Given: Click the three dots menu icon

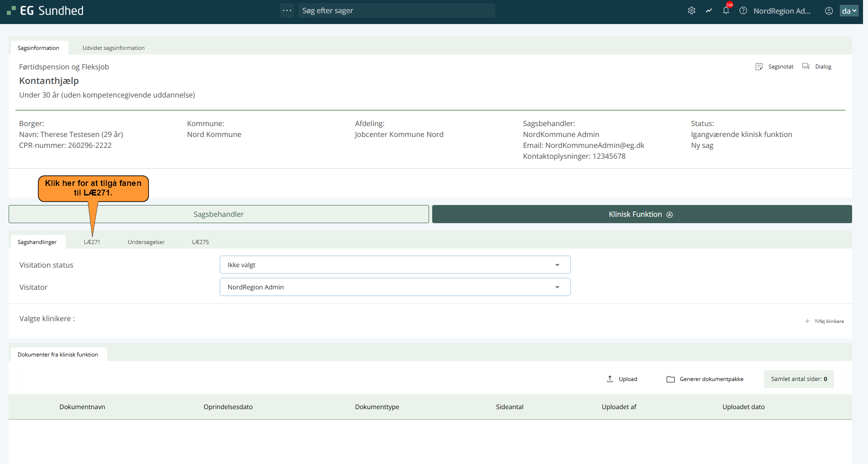Looking at the screenshot, I should [287, 10].
